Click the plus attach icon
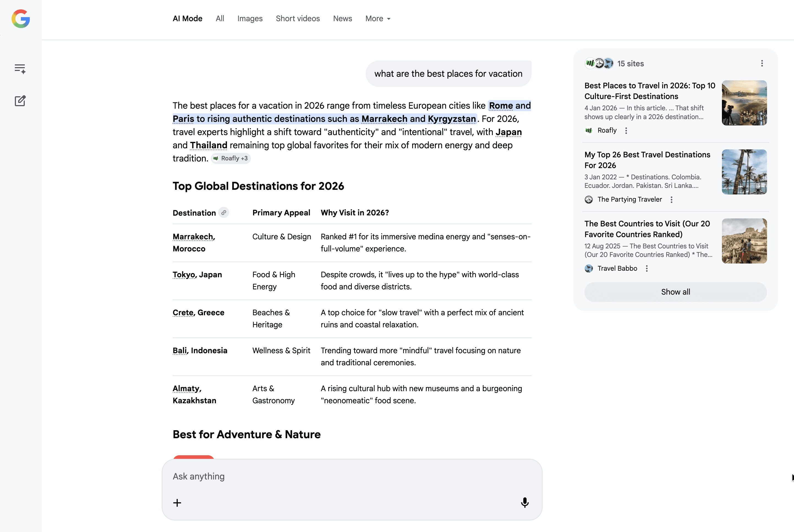The width and height of the screenshot is (794, 532). [x=177, y=503]
